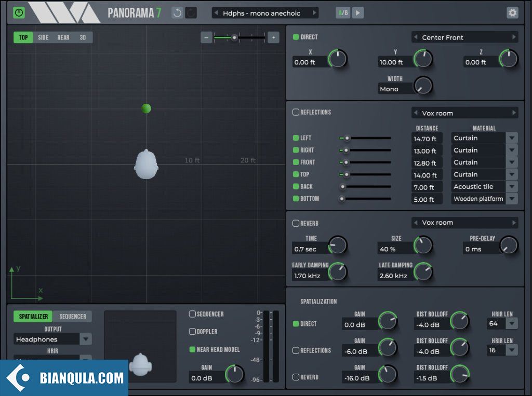This screenshot has height=396, width=532.
Task: Click Left wall distance 14.70 ft field
Action: pyautogui.click(x=427, y=139)
